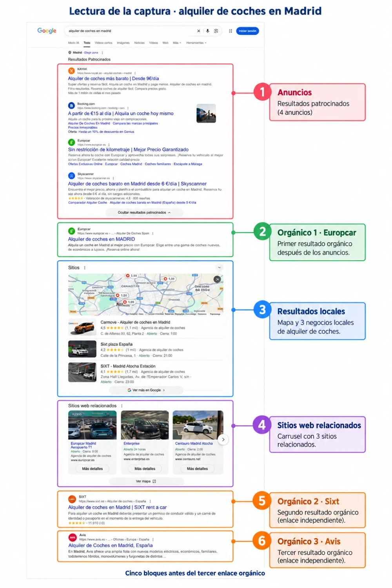Open 'Alquiler de coches barato en Madrid desde 6 €/día'
Image resolution: width=392 pixels, height=588 pixels.
coord(137,183)
